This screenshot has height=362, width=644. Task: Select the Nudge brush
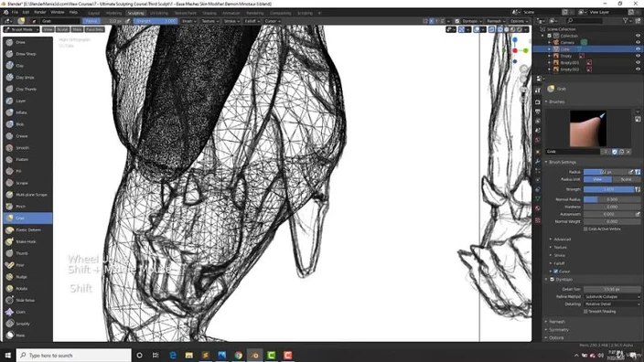pos(27,277)
